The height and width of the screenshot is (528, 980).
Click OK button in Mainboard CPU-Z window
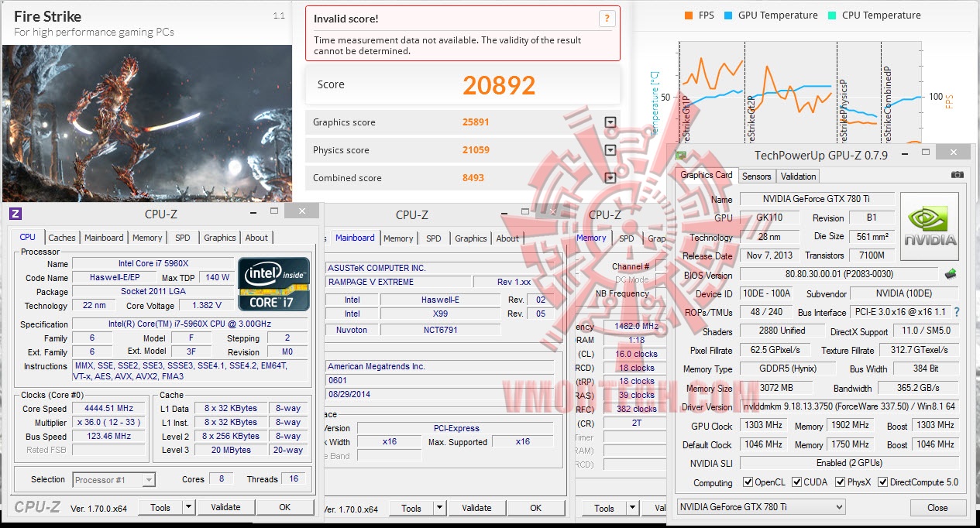[536, 509]
